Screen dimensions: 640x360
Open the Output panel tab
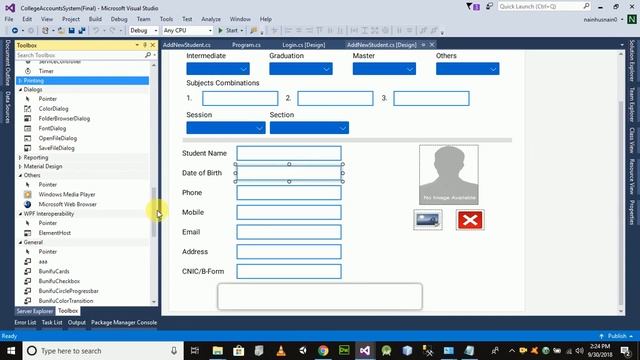click(77, 322)
